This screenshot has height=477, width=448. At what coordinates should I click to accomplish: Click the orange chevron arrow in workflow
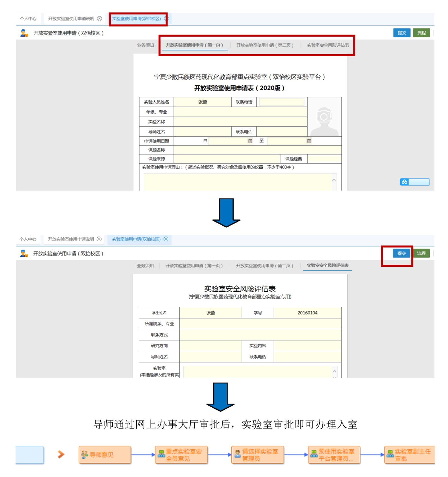coord(61,454)
